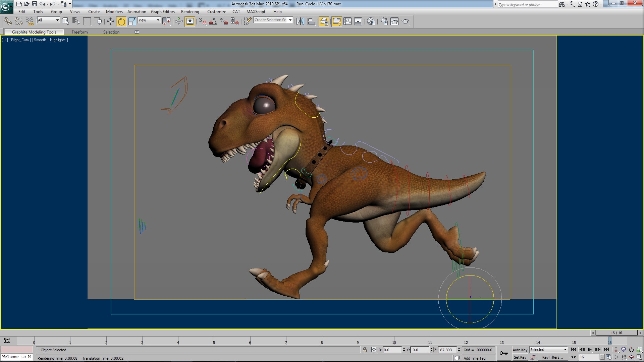Open the Schematic View icon
Screen dimensions: 644x362
[x=358, y=21]
